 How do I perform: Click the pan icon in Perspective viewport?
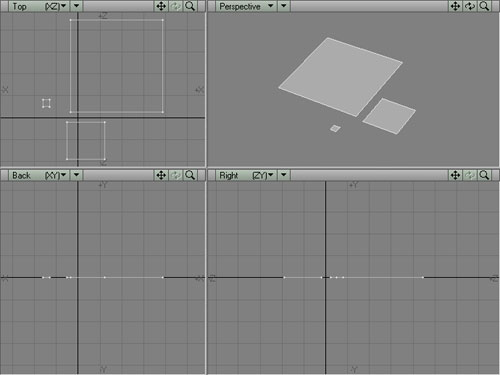tap(455, 6)
